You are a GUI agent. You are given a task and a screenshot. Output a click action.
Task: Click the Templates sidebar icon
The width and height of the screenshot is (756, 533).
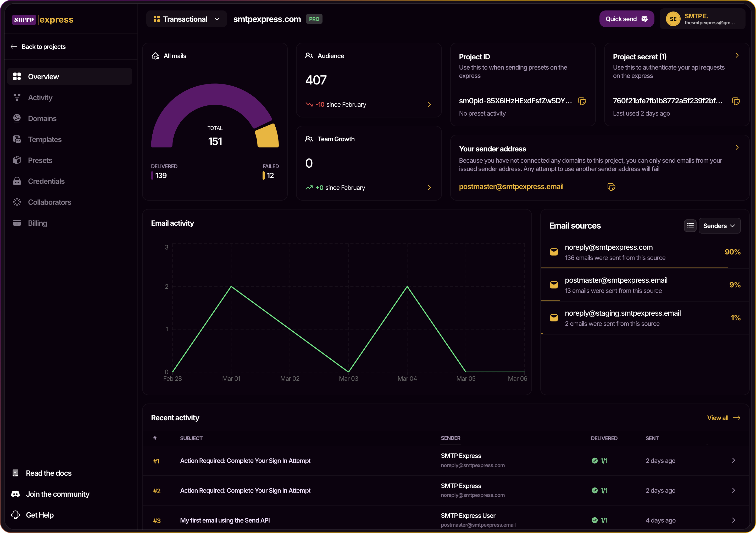click(x=17, y=139)
